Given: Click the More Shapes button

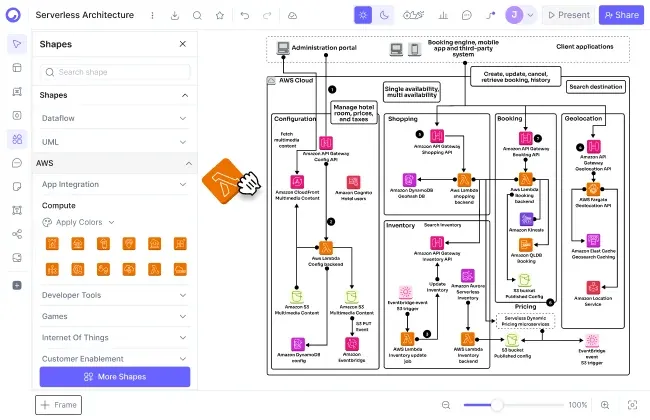Looking at the screenshot, I should tap(115, 377).
